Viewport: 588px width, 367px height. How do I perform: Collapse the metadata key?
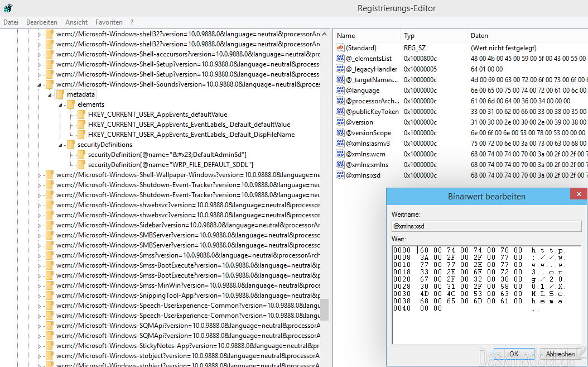point(50,95)
